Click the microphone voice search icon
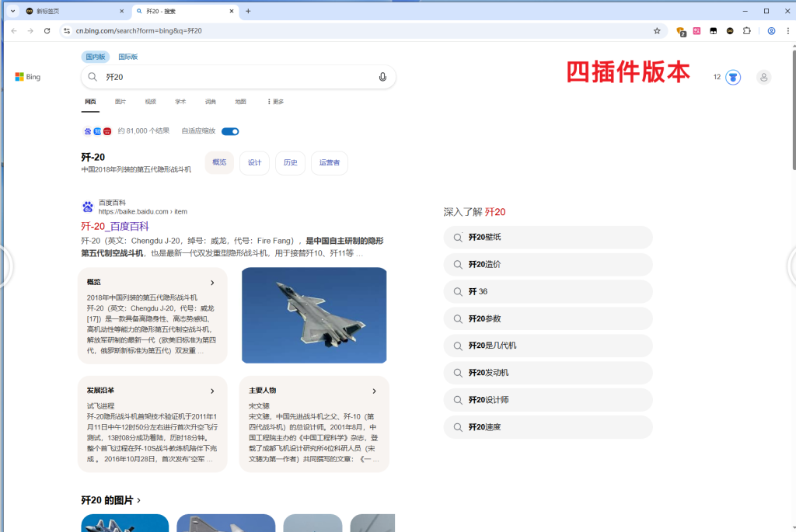796x532 pixels. (382, 77)
